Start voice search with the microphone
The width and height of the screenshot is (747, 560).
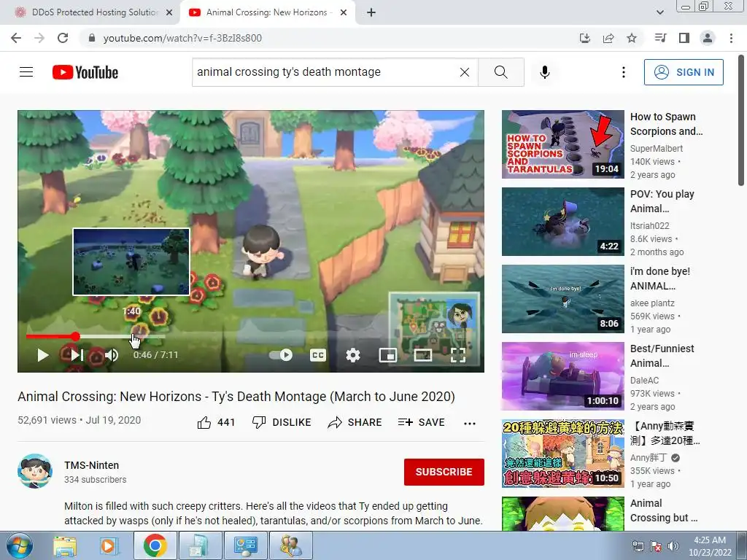pyautogui.click(x=544, y=72)
